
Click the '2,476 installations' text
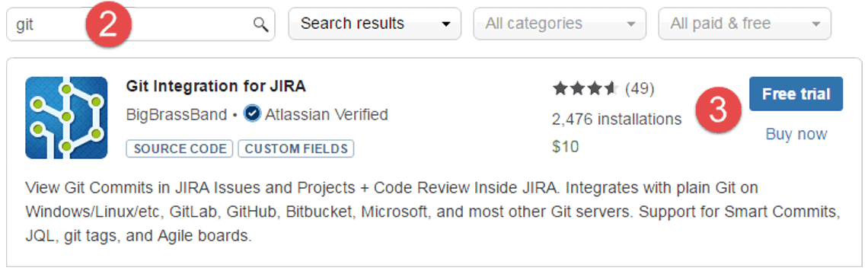(617, 119)
